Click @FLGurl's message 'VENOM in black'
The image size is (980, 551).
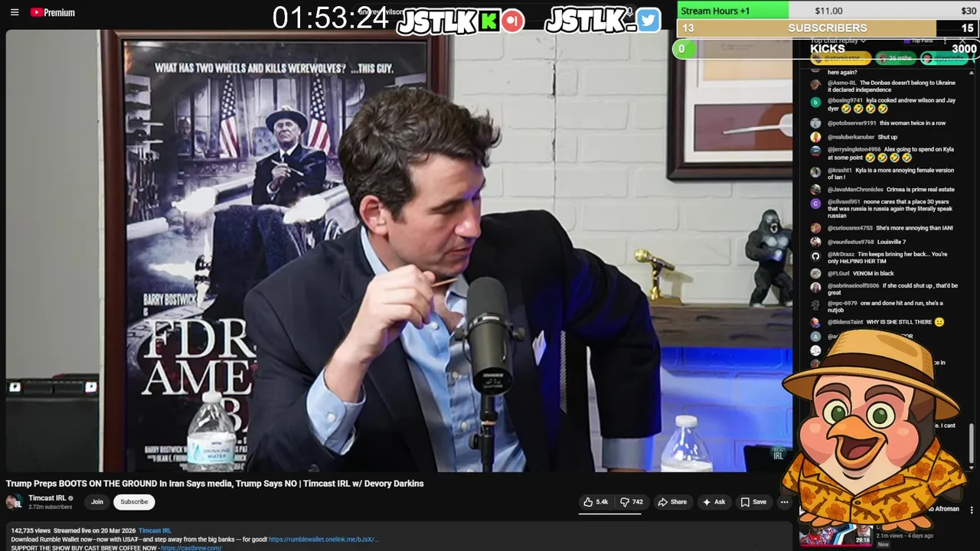pyautogui.click(x=874, y=273)
